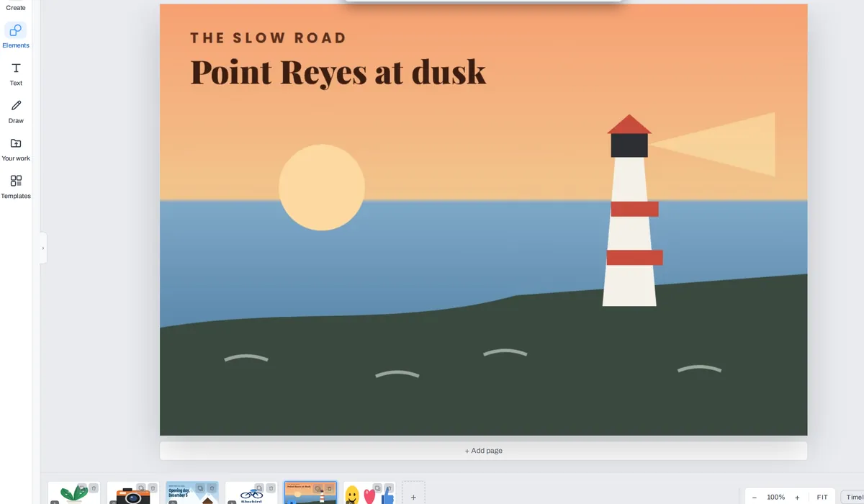This screenshot has width=864, height=504.
Task: Delete the plant page
Action: click(x=94, y=488)
